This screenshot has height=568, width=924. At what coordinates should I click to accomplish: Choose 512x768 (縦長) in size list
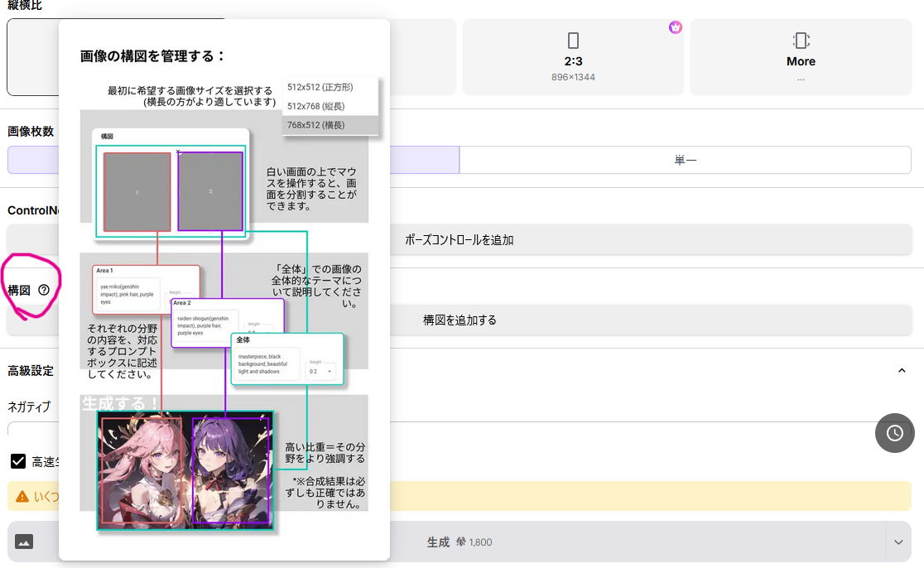pyautogui.click(x=315, y=106)
